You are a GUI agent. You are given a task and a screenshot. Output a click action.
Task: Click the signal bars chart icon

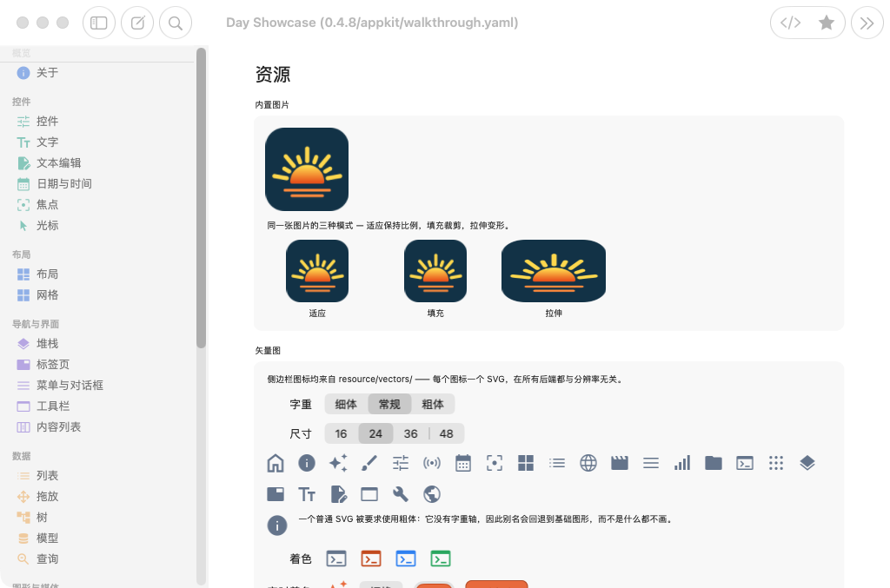point(682,463)
